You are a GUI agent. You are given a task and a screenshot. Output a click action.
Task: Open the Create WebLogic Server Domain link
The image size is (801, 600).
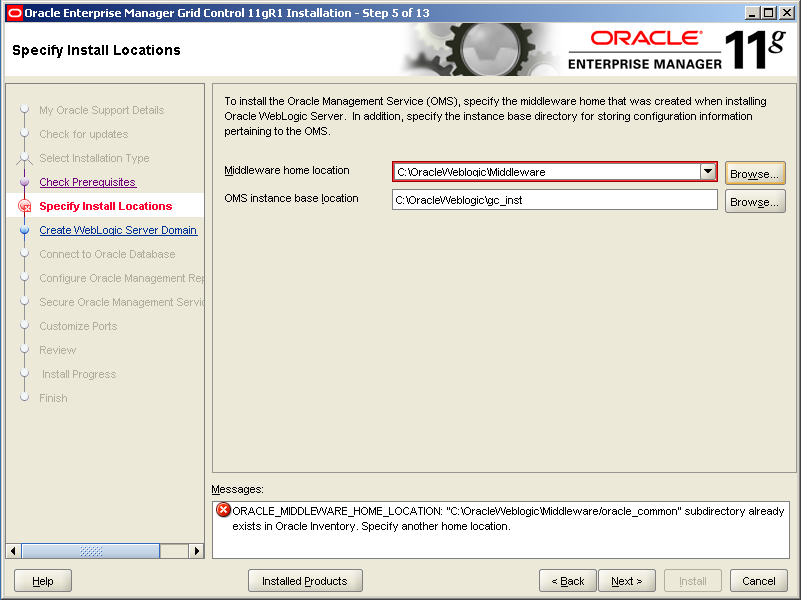click(x=118, y=230)
